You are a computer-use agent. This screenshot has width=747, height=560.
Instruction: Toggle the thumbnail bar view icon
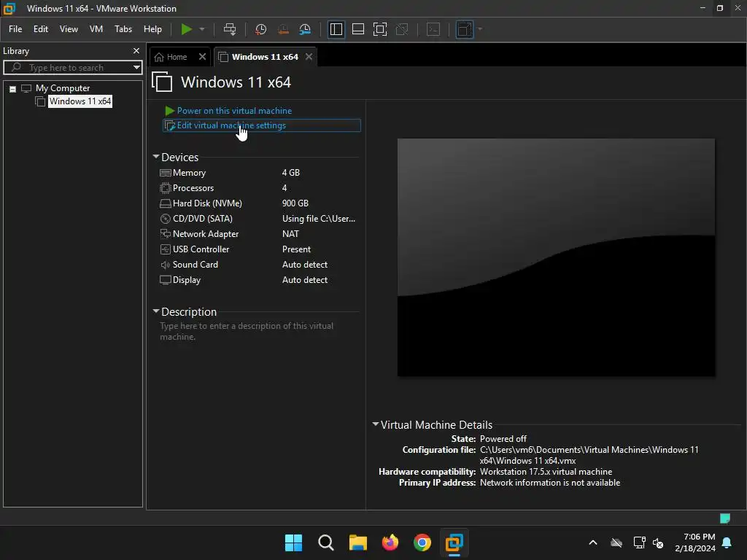pyautogui.click(x=357, y=29)
